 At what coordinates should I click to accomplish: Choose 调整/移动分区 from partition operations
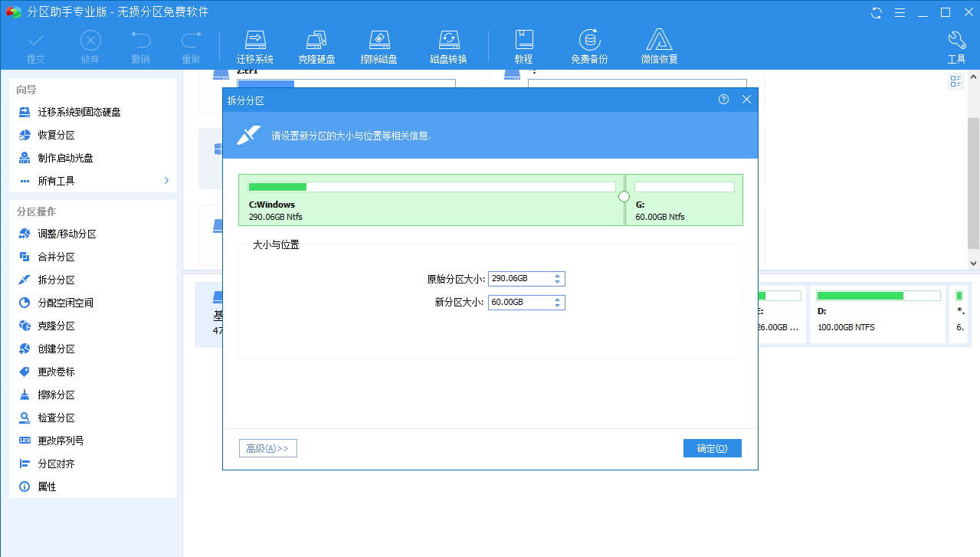pos(67,234)
